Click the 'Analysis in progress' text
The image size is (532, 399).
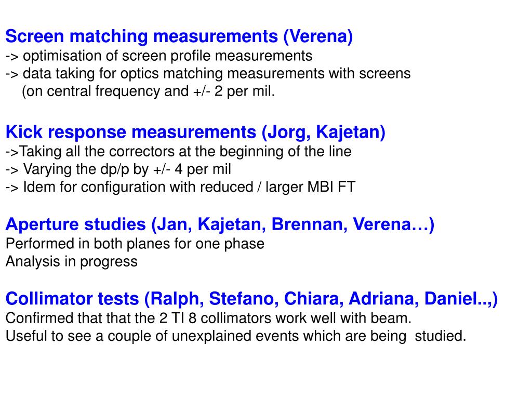(x=72, y=262)
